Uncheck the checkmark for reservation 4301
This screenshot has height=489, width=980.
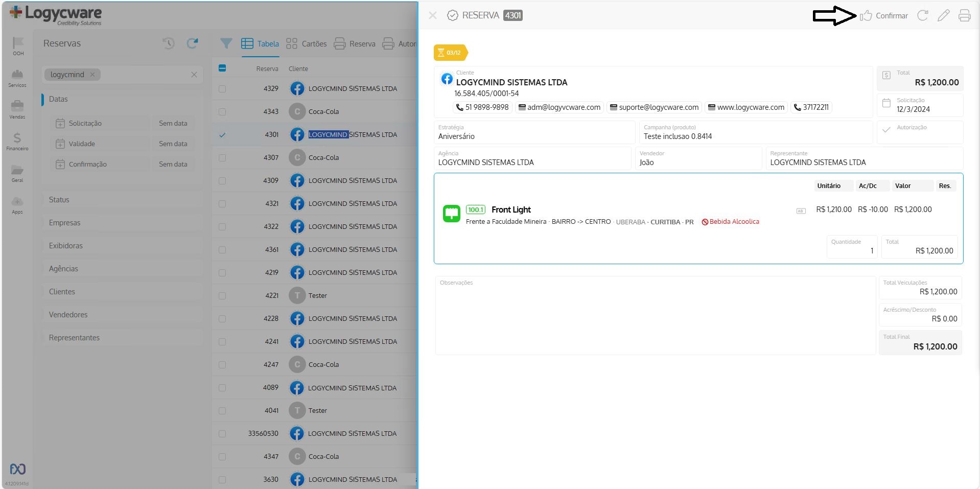(222, 135)
